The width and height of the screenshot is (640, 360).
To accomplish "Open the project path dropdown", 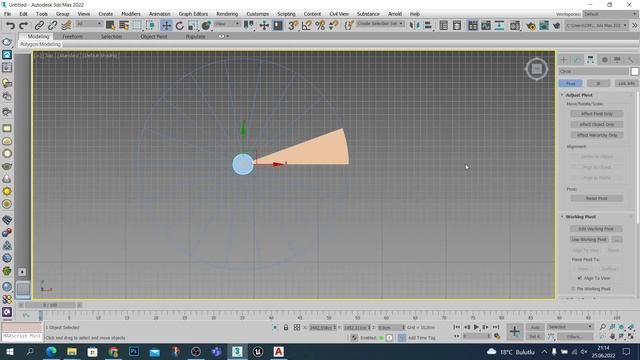I will coord(596,25).
